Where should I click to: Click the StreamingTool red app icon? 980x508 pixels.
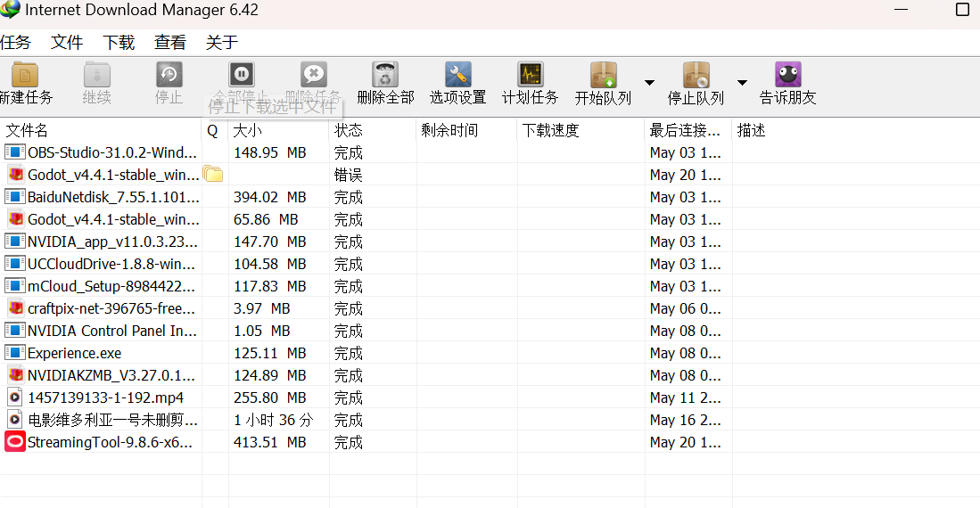point(15,442)
